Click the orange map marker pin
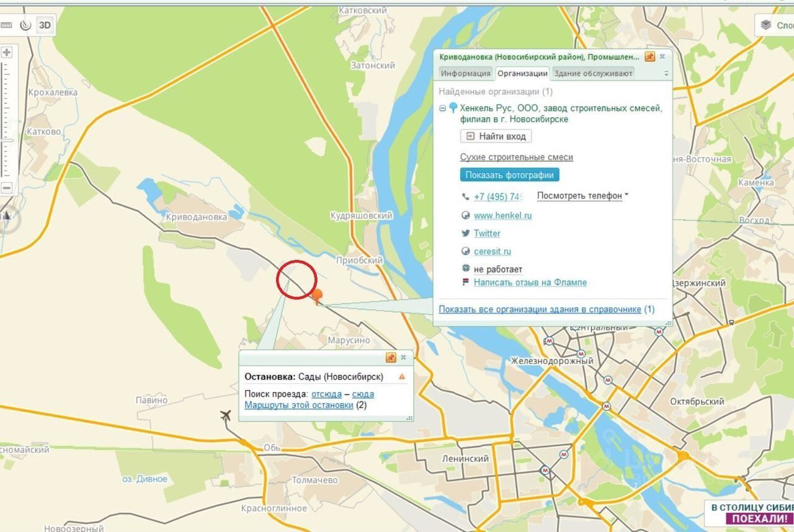The width and height of the screenshot is (794, 532). [x=317, y=296]
